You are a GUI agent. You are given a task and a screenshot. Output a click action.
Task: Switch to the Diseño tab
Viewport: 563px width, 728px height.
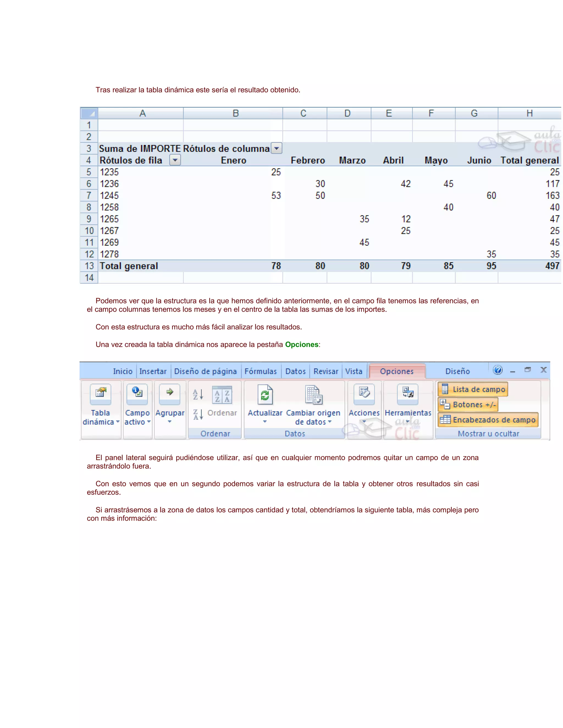[458, 371]
